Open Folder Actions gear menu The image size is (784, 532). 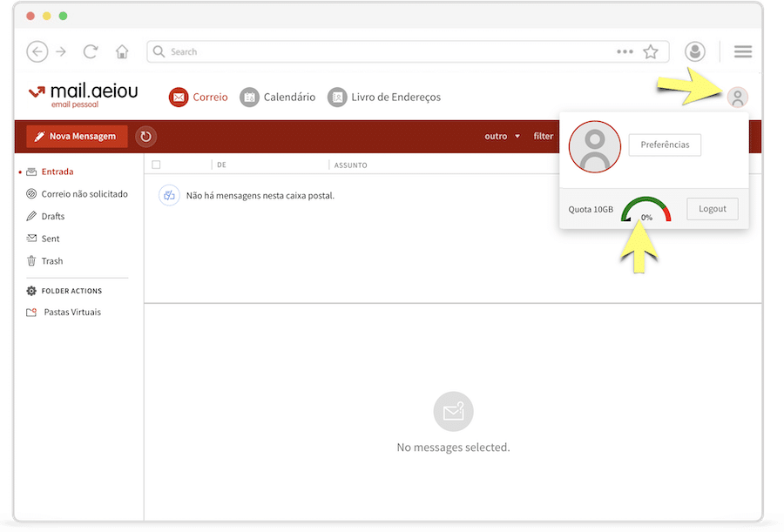click(32, 291)
